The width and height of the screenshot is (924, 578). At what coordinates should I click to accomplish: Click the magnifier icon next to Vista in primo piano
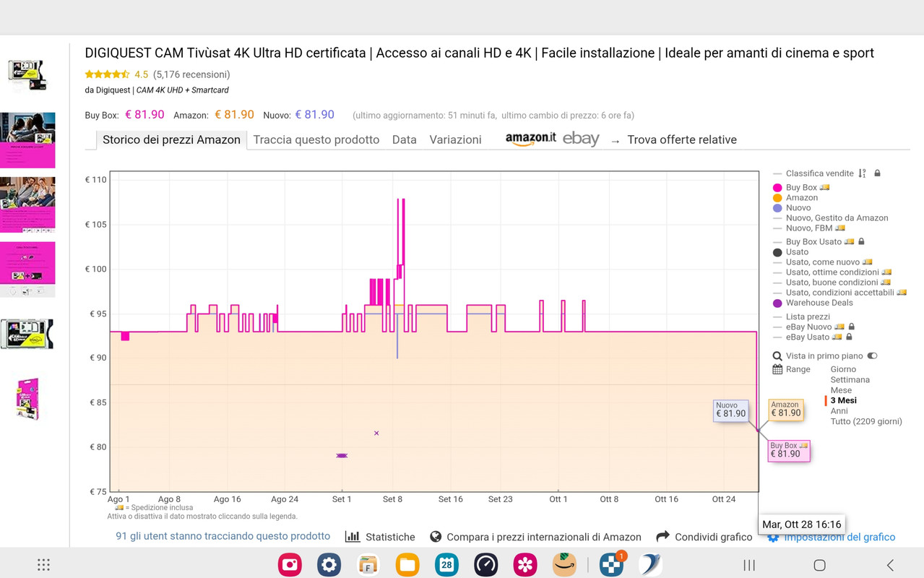(x=777, y=356)
